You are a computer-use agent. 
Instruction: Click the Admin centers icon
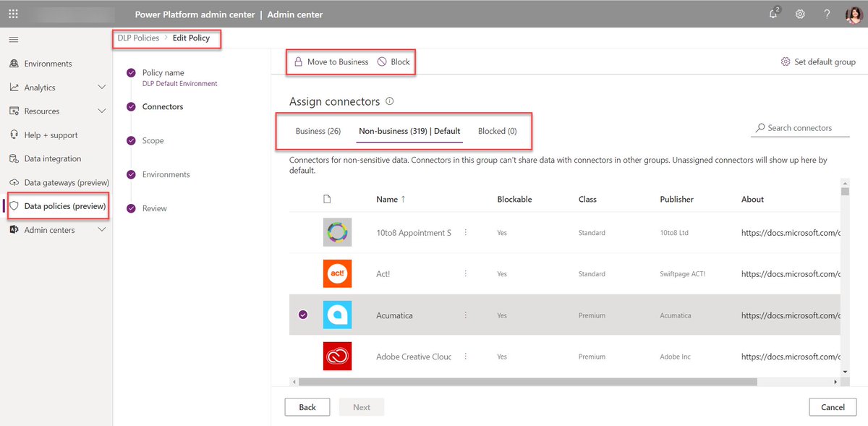coord(14,230)
